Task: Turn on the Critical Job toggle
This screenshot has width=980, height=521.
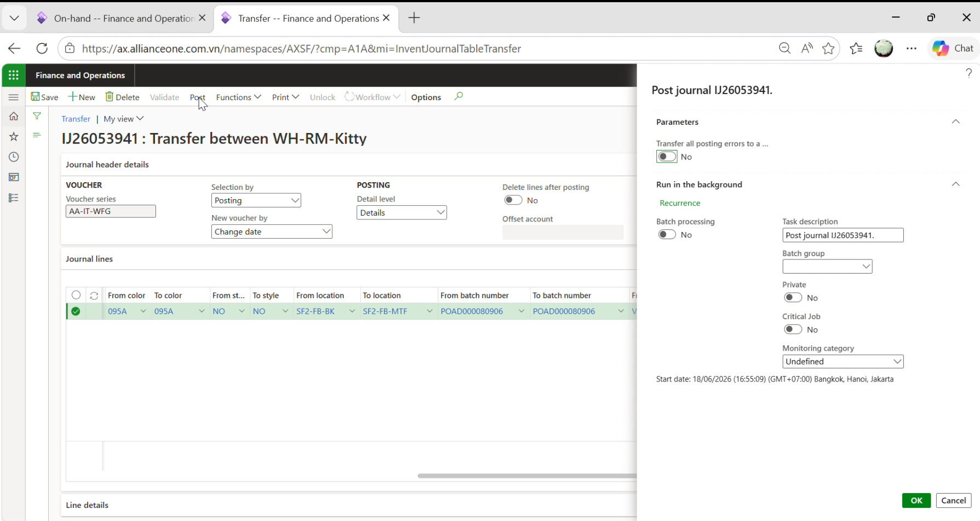Action: click(x=793, y=329)
